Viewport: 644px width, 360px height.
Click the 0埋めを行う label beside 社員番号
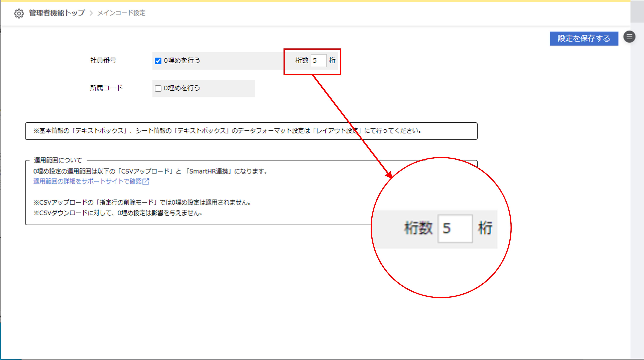tap(182, 60)
